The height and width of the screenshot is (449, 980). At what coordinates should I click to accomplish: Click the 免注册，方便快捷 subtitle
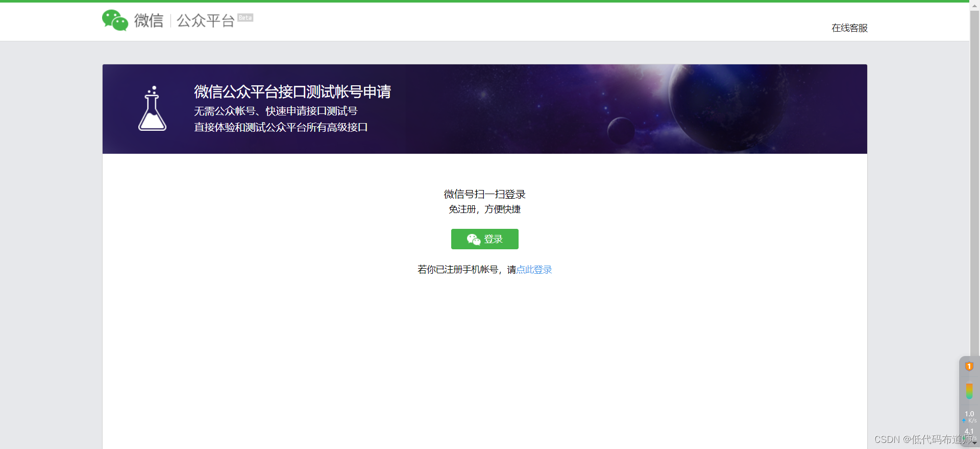(x=484, y=209)
